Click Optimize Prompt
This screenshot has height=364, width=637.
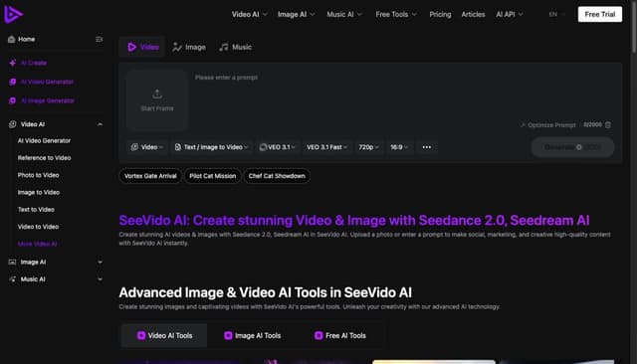548,125
